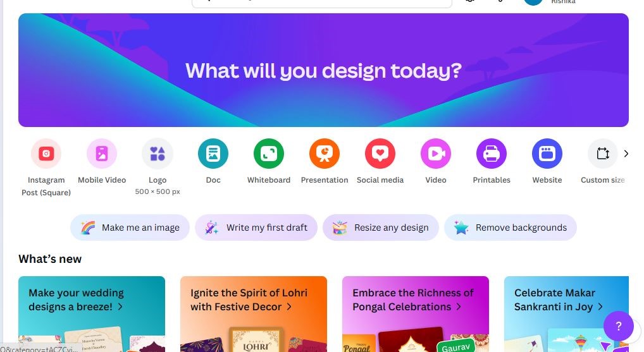Open the Printables category icon

[492, 154]
